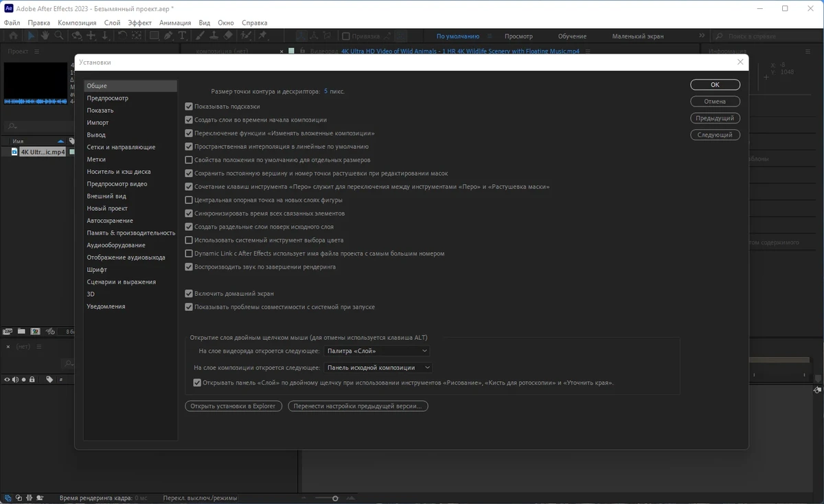Select the Hand tool

(x=45, y=36)
